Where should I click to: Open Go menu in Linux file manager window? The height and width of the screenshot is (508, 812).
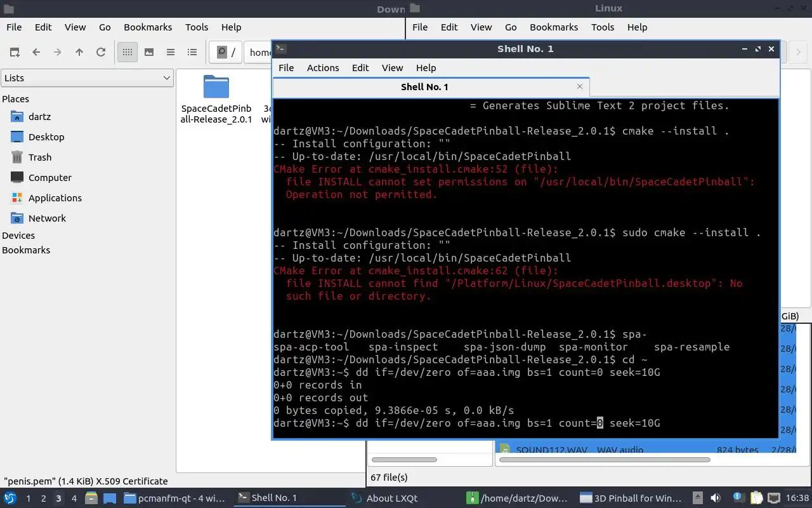tap(511, 27)
